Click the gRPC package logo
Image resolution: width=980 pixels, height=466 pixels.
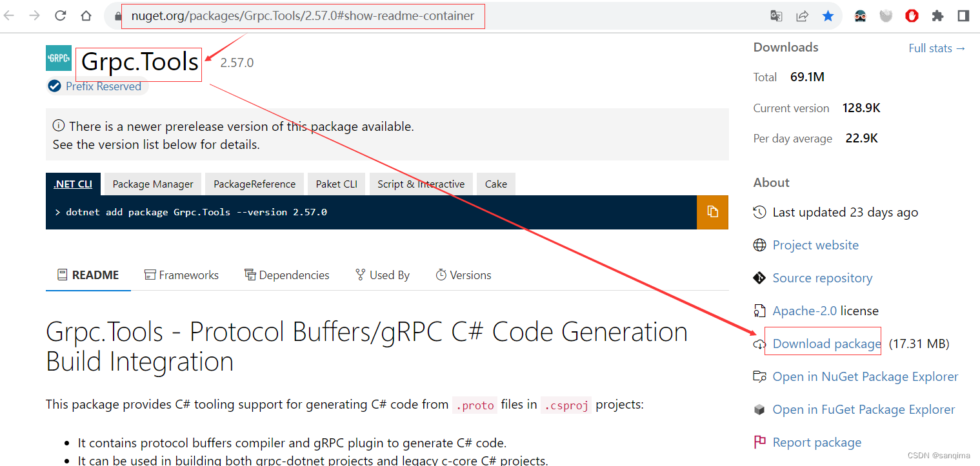coord(59,58)
